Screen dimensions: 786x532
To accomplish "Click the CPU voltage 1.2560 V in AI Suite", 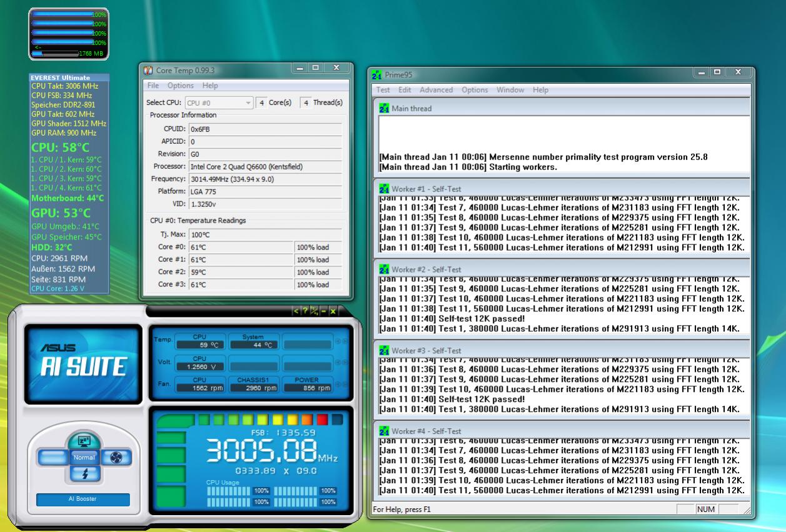I will 199,366.
